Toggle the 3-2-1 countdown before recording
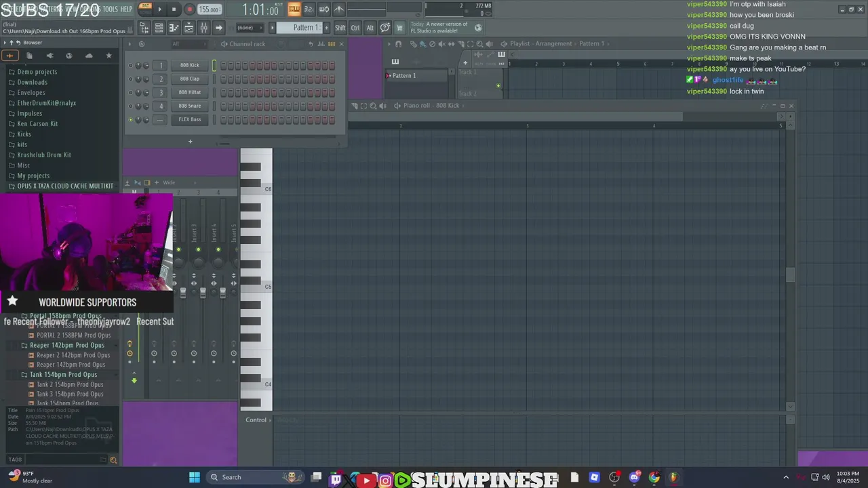 click(x=309, y=9)
